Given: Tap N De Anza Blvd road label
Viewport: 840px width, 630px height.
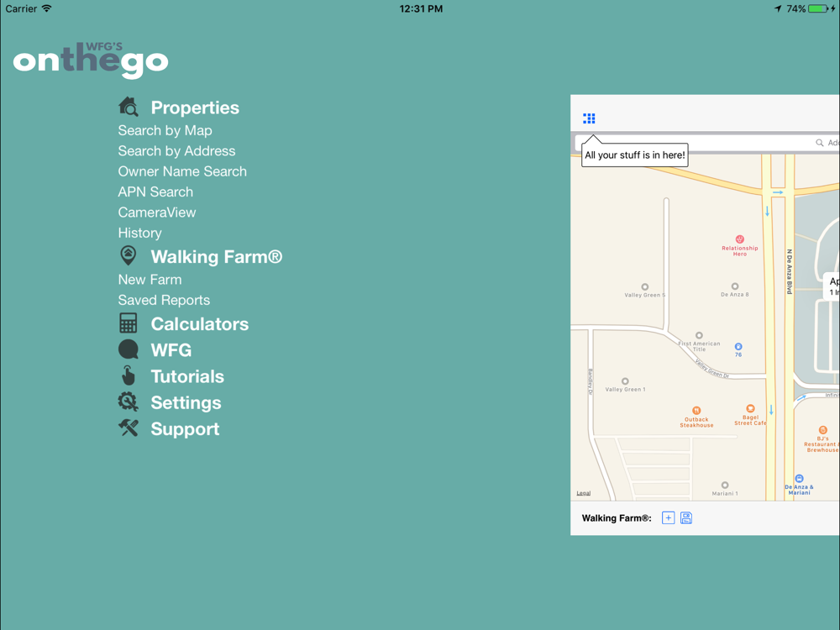Looking at the screenshot, I should click(789, 271).
